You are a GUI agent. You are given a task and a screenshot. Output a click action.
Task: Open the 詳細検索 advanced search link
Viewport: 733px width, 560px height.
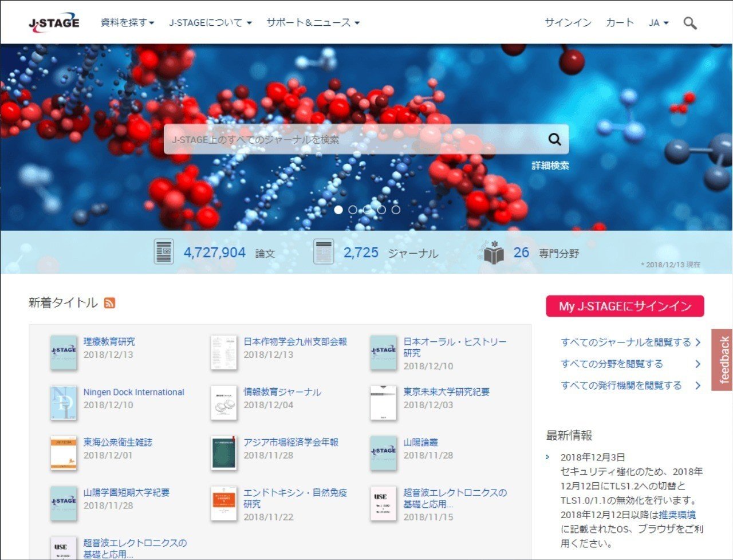point(550,165)
